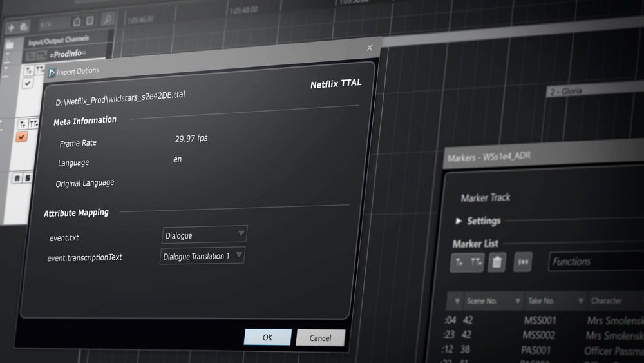This screenshot has width=644, height=363.
Task: Toggle the white checkmark box under ProdInfo
Action: (28, 84)
